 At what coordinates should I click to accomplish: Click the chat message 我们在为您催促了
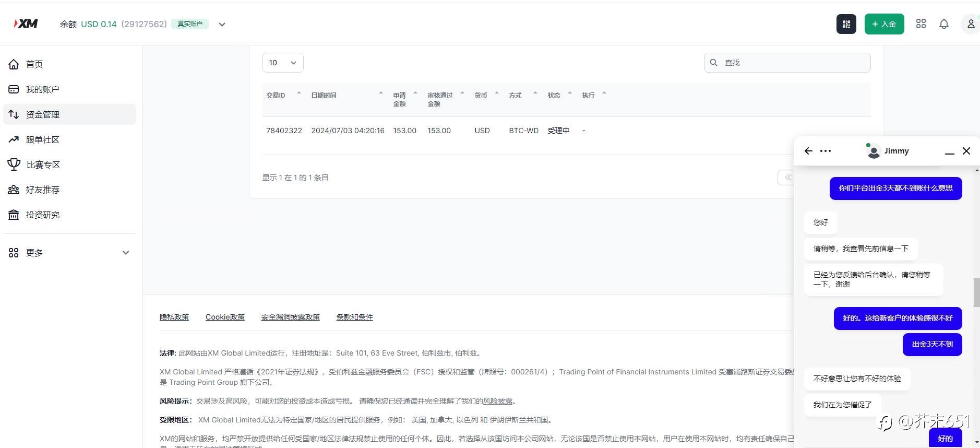842,405
